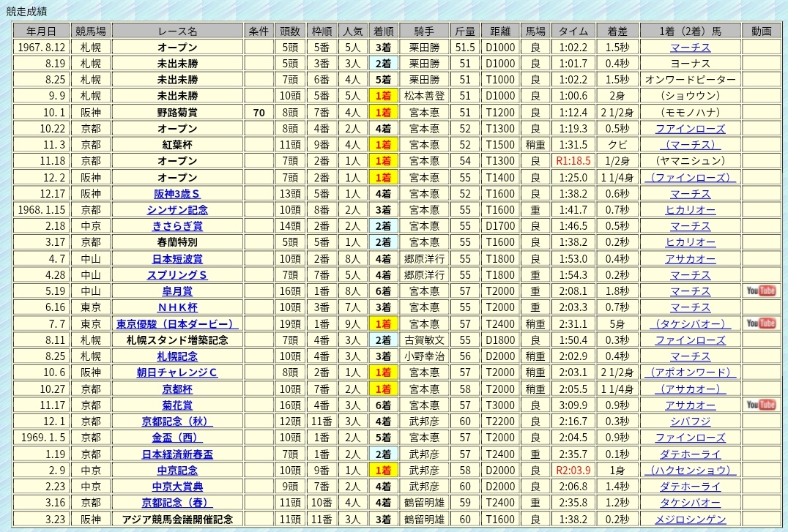Go to the 札幌記念 race page
Screen dimensions: 788x532
(177, 356)
